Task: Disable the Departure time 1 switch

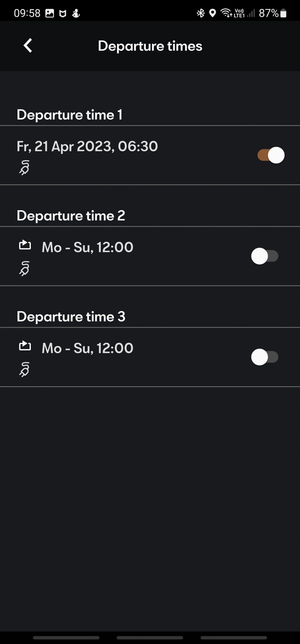Action: click(x=271, y=155)
